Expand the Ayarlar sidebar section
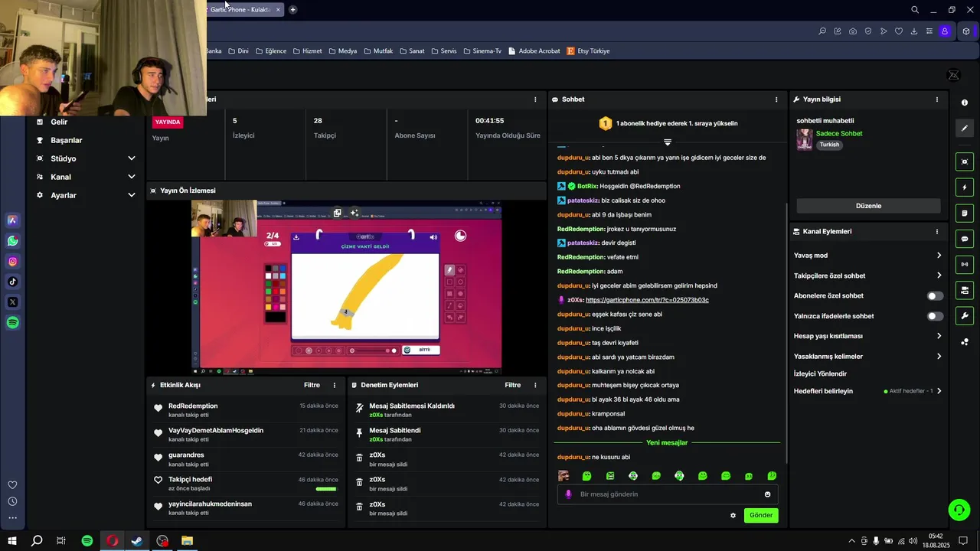980x551 pixels. [x=132, y=195]
